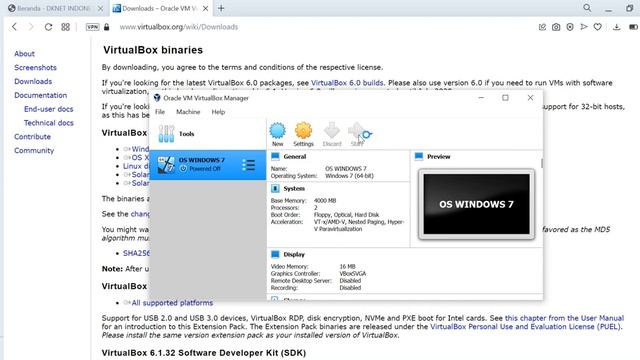640x360 pixels.
Task: Click the edit/share icon in address bar
Action: coord(542,27)
